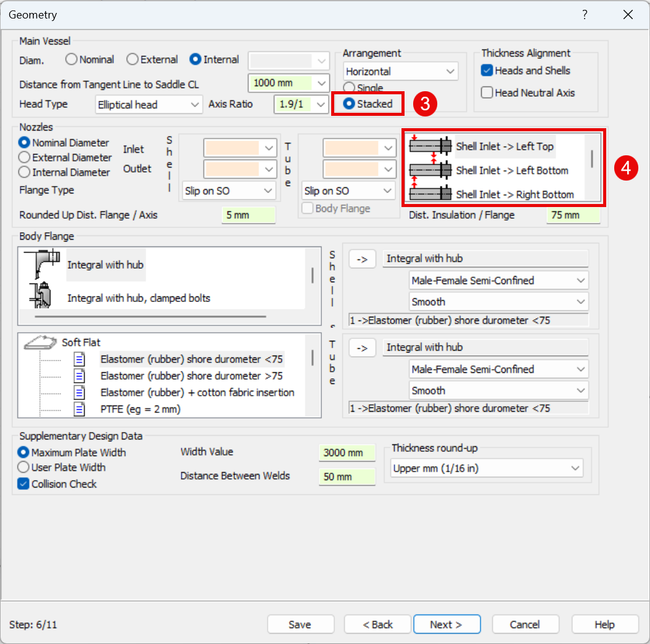Select Elastomer (rubber) + cotton fabric insertion item
Viewport: 650px width, 644px height.
[197, 393]
